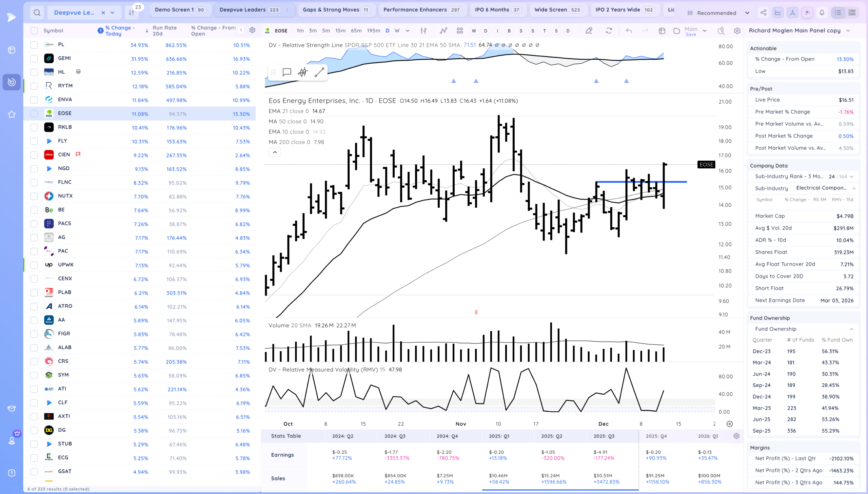The image size is (868, 494).
Task: Select the 65m timeframe button
Action: point(356,30)
